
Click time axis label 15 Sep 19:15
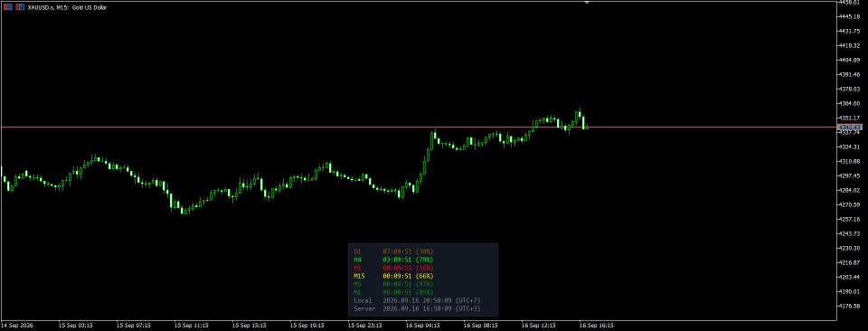click(x=307, y=326)
